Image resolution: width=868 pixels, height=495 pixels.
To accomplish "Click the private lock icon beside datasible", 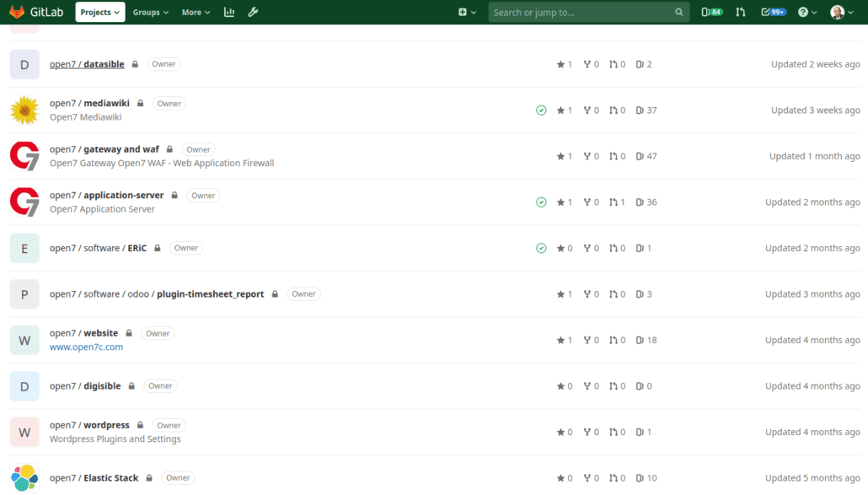I will (135, 64).
